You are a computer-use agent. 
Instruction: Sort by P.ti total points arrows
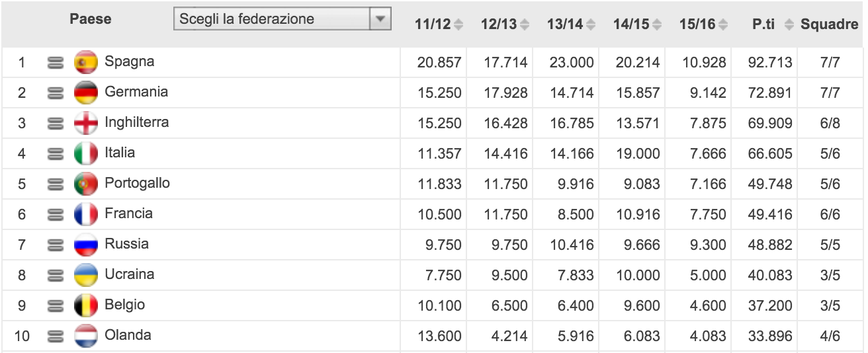tap(789, 25)
